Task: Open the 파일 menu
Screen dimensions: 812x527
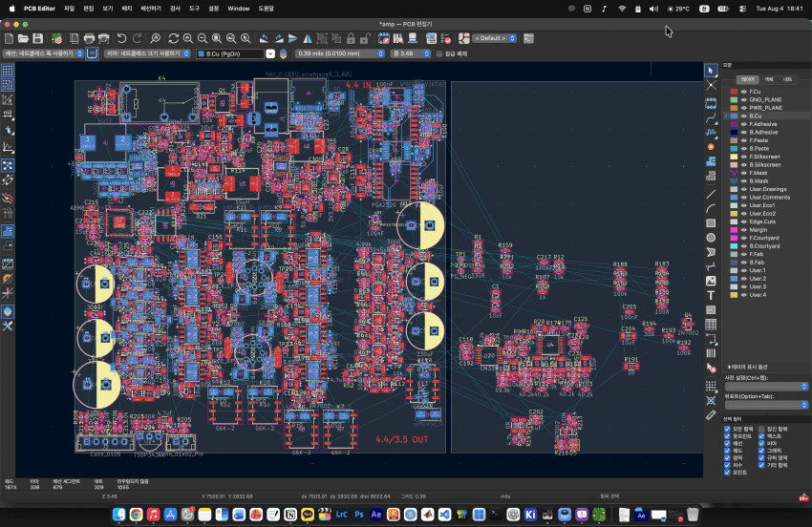Action: (x=69, y=9)
